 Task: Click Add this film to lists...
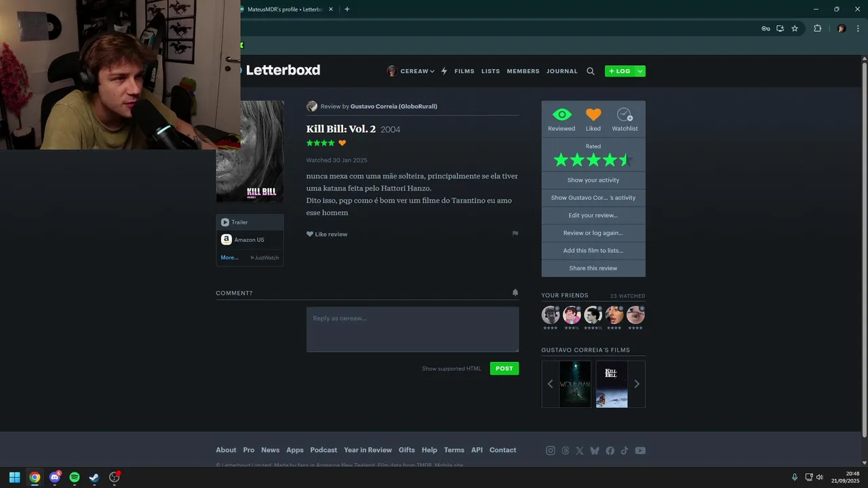593,251
